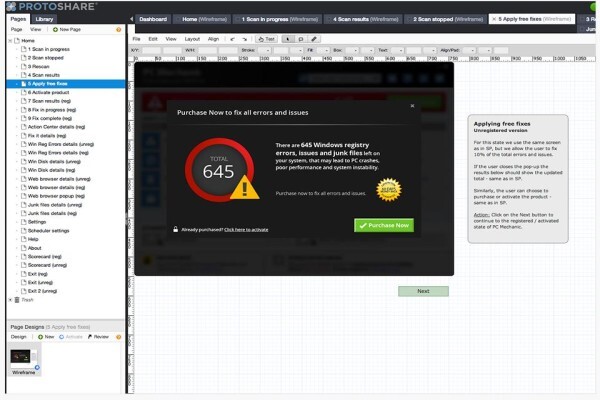
Task: Switch to 1 Scan in progress tab
Action: pyautogui.click(x=277, y=19)
